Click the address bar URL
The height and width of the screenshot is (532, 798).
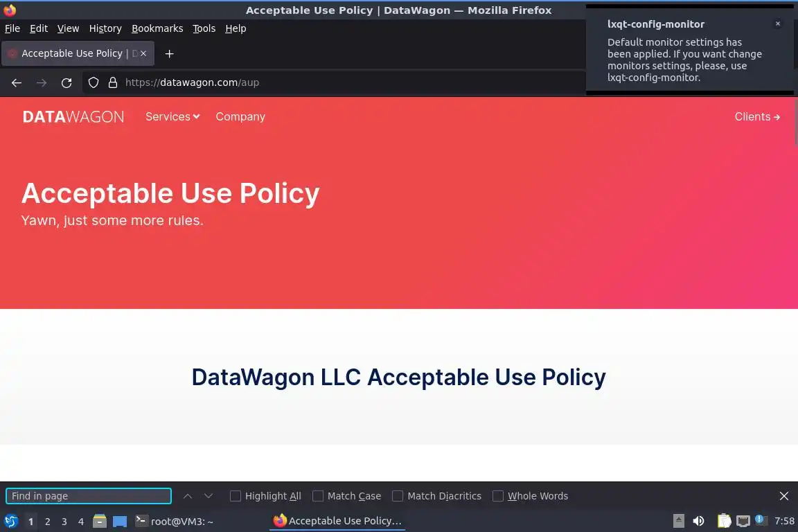pos(193,82)
